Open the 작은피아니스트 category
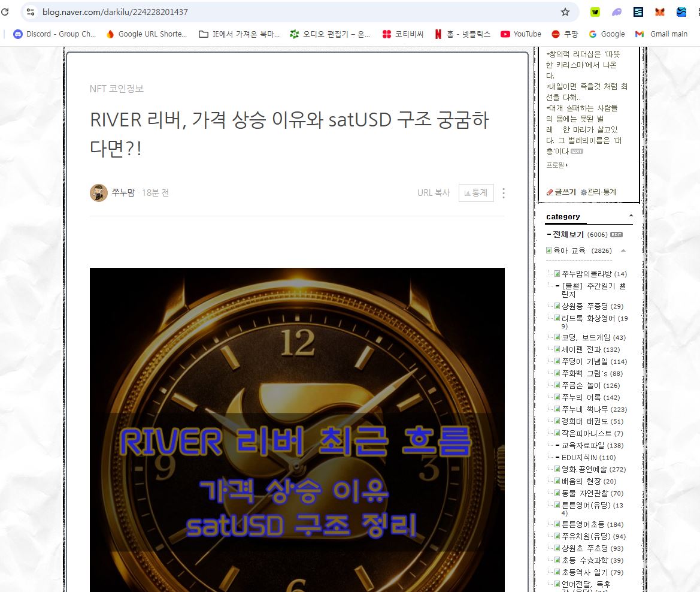The height and width of the screenshot is (592, 700). (x=587, y=433)
